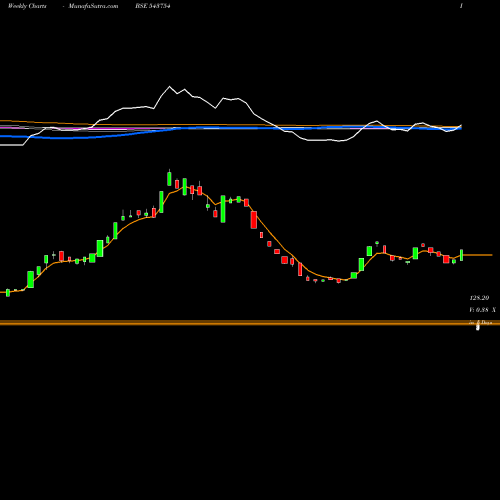Click the last green candlestick on the right
The image size is (500, 500).
[x=462, y=255]
